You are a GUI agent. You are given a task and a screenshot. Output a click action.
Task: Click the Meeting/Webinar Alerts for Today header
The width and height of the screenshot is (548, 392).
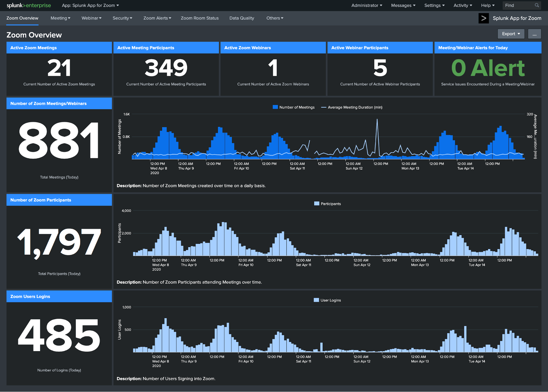(488, 48)
